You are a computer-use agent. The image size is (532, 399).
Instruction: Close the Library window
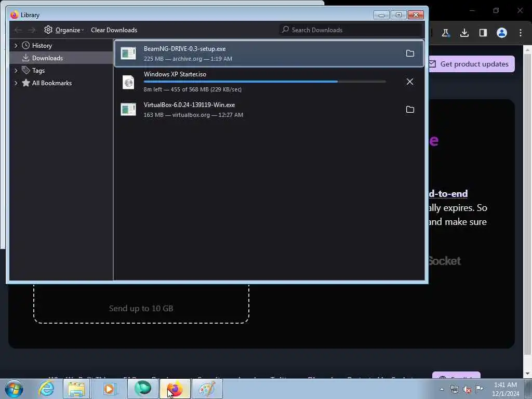(x=416, y=15)
